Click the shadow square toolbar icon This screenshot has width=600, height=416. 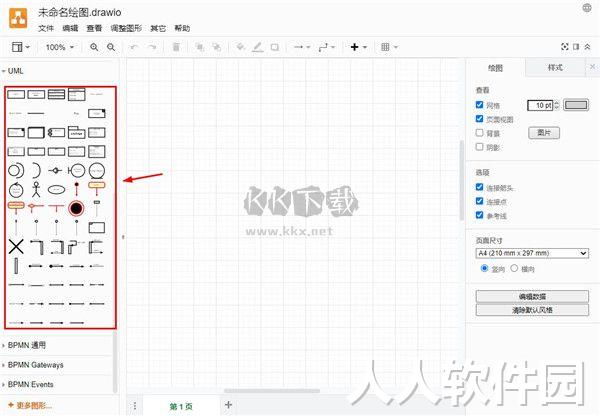point(275,47)
